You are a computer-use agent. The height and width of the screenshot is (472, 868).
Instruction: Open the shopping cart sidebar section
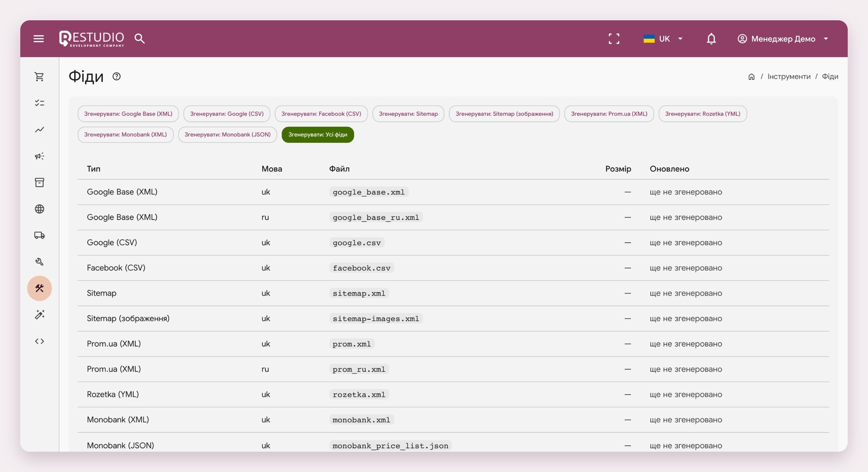[x=40, y=77]
